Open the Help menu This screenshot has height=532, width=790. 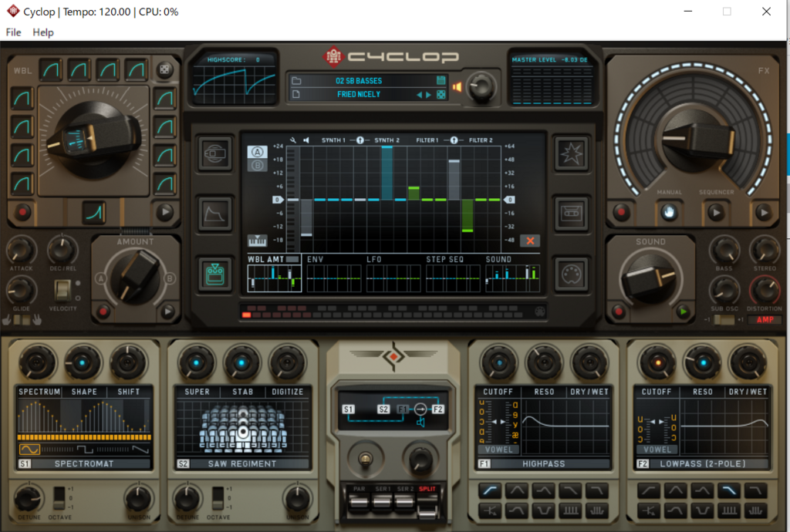[x=43, y=32]
